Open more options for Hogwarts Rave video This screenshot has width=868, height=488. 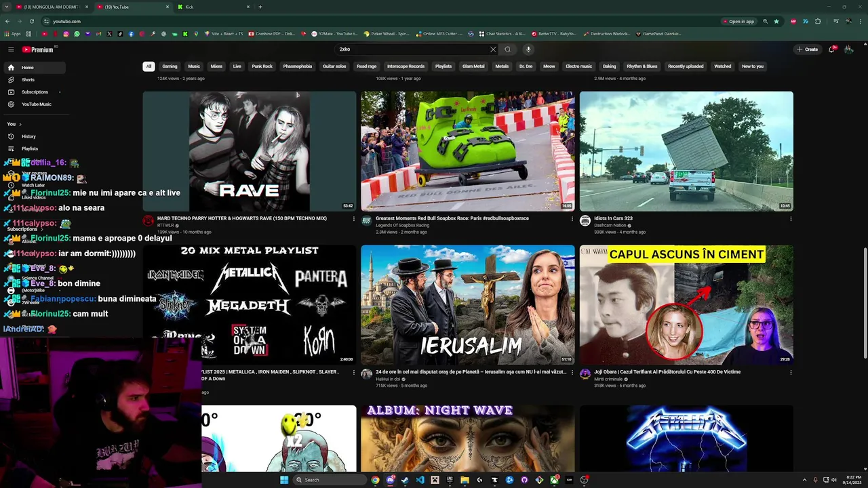(x=353, y=219)
